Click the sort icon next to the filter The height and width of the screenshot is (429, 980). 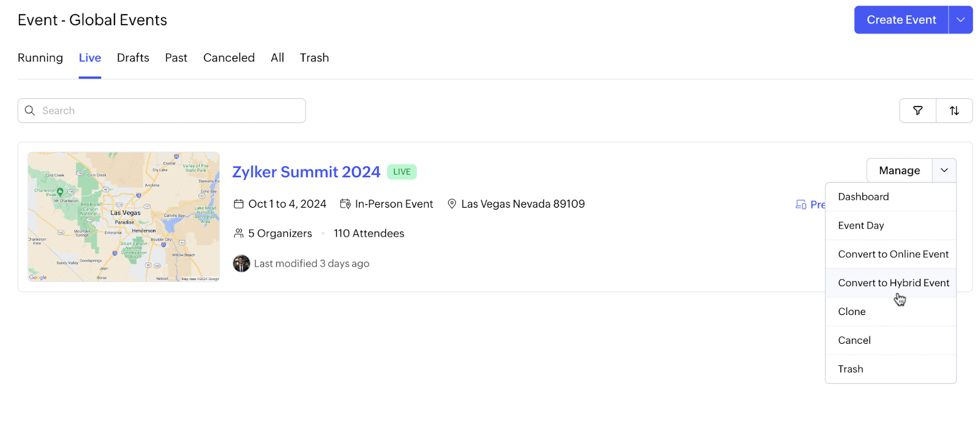coord(954,110)
